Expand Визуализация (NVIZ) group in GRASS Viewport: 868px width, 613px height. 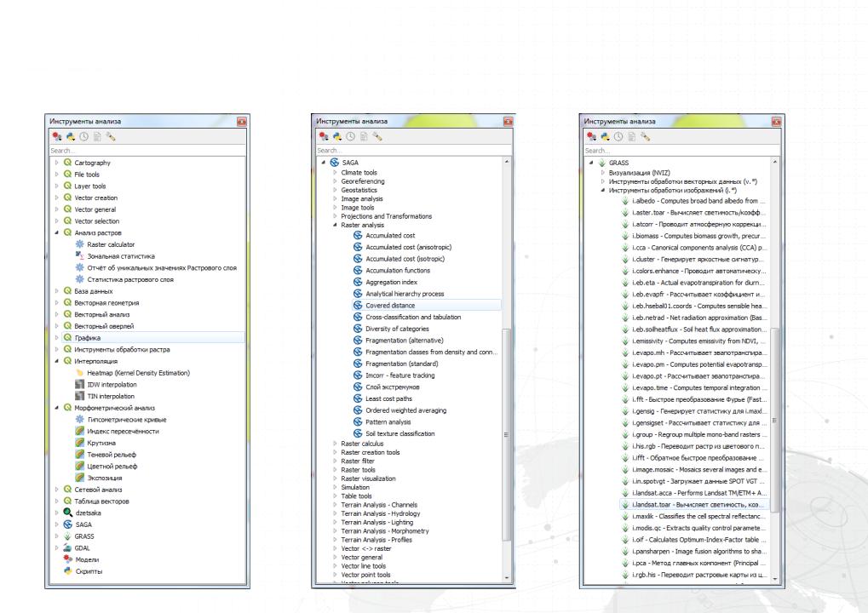[x=603, y=173]
